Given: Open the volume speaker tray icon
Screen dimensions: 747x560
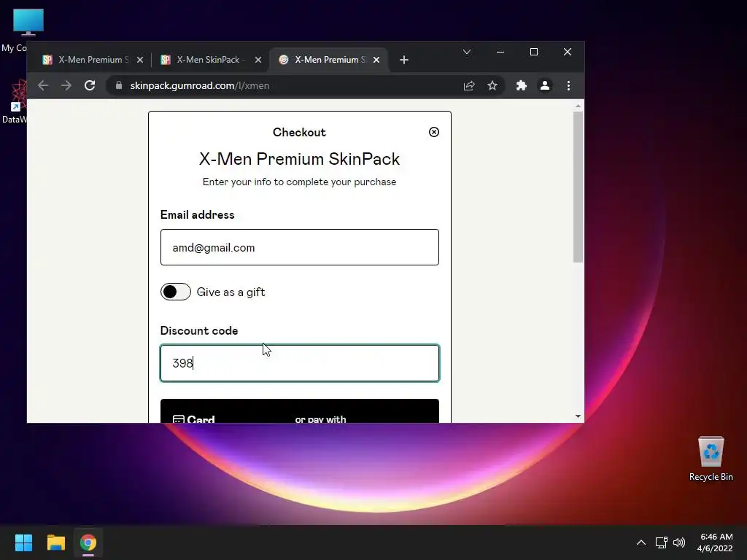Looking at the screenshot, I should point(679,542).
